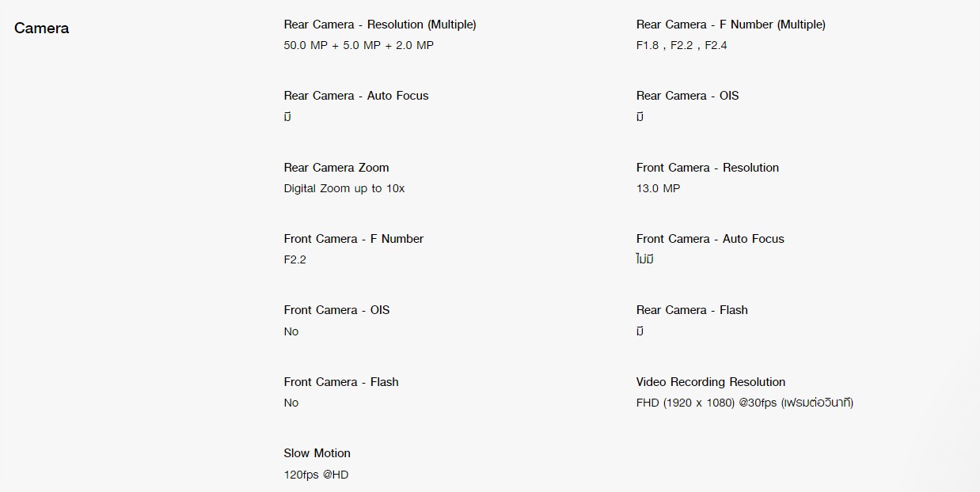Select the Front Camera - Resolution label
980x492 pixels.
point(708,168)
